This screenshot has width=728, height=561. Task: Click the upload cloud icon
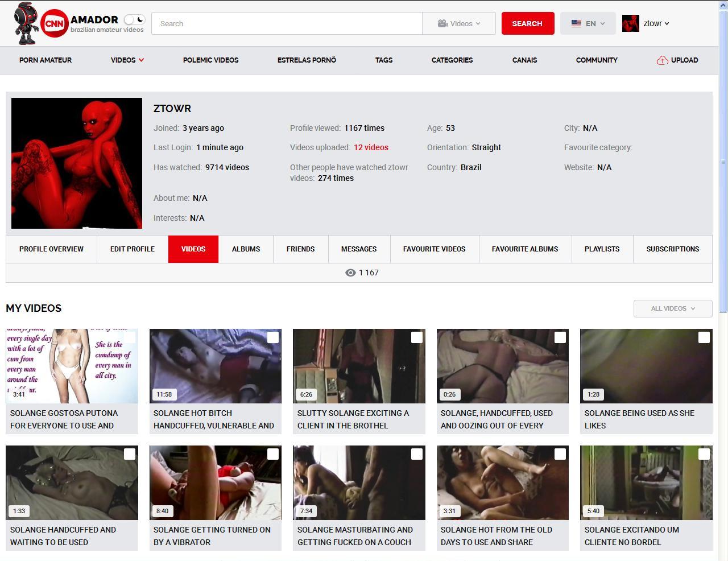click(662, 60)
